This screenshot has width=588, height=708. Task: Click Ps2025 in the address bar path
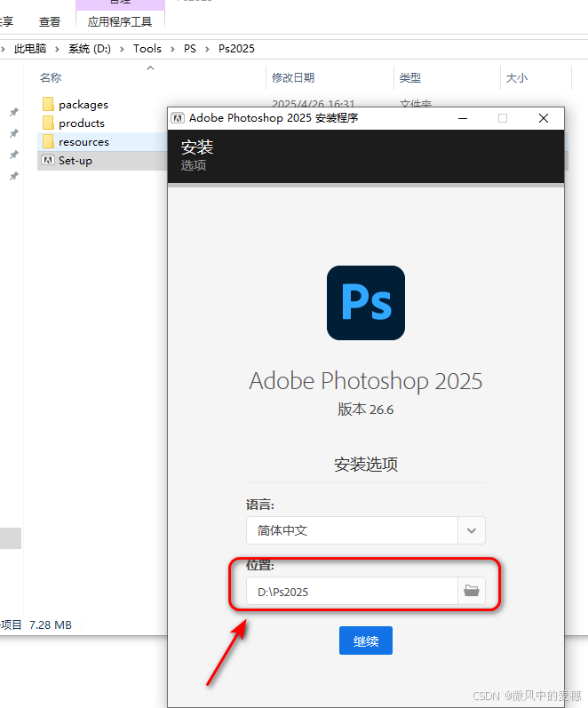pos(236,48)
